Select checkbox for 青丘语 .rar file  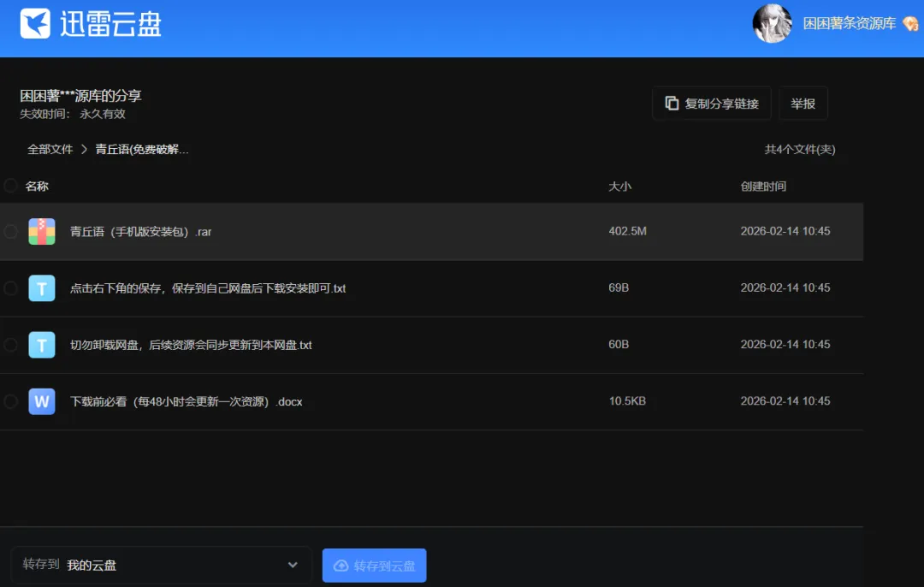pos(10,231)
